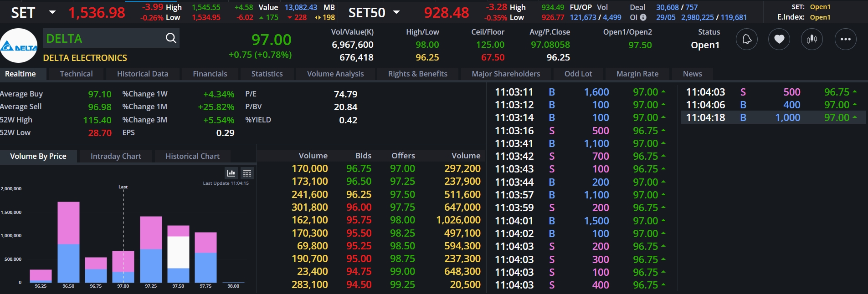Click the %Change 1M value +25.82%

(216, 107)
